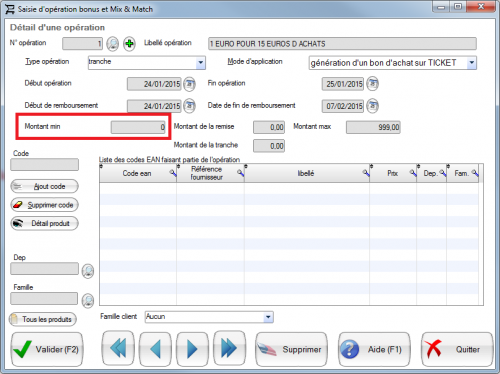
Task: Click the Montant de la remise field
Action: click(269, 127)
